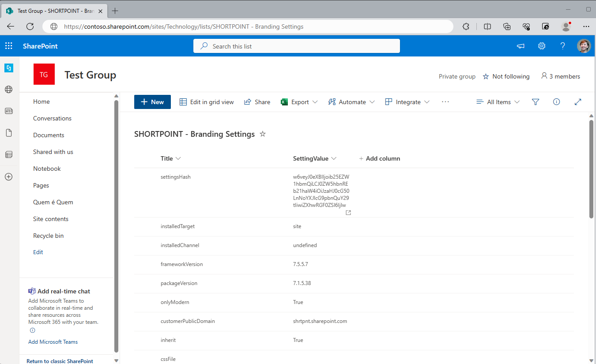
Task: Open the Title column header menu
Action: 171,158
